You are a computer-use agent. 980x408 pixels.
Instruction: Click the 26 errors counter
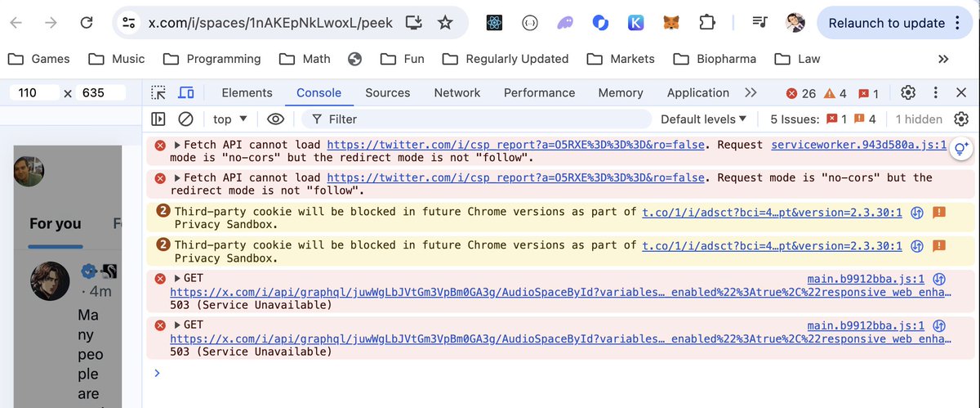point(801,93)
